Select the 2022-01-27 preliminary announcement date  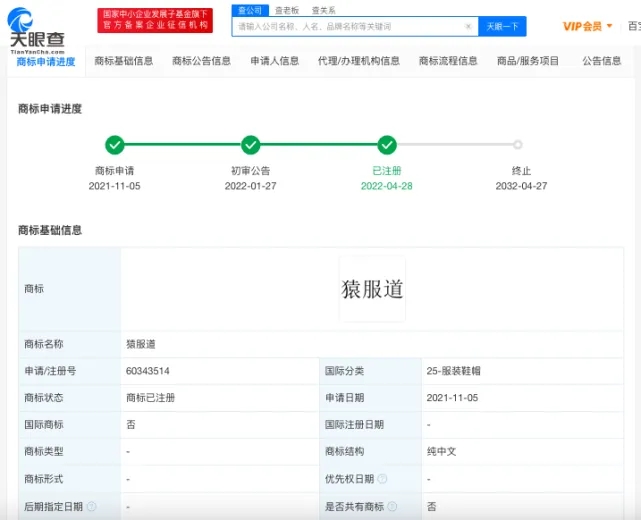tap(251, 186)
